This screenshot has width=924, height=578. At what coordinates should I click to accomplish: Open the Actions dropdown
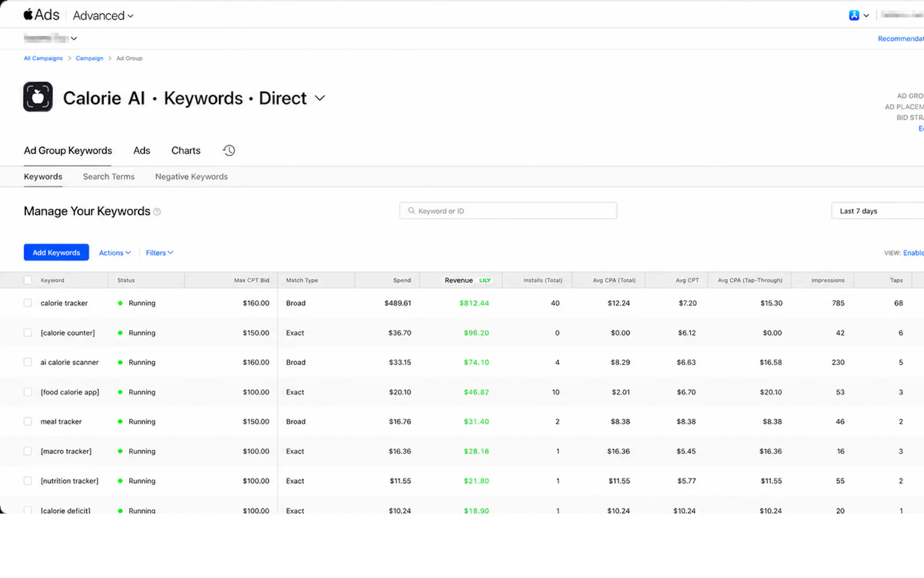[x=115, y=253]
